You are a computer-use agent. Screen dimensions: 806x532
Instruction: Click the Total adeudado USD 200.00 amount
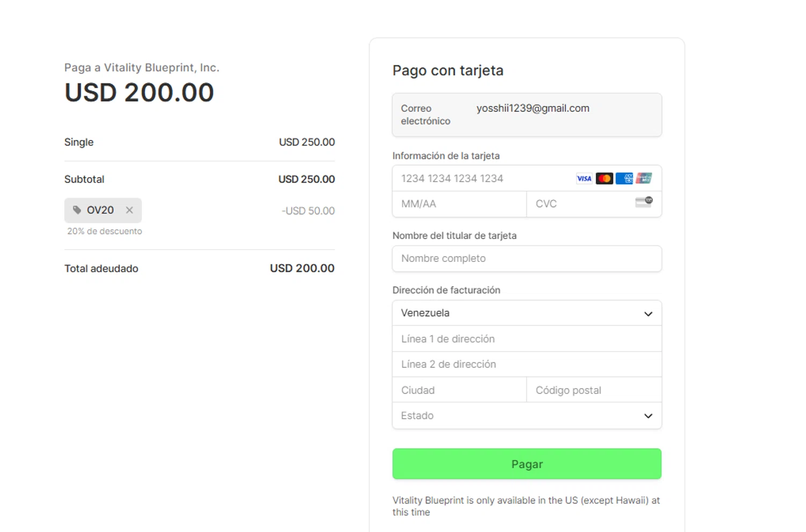[x=302, y=268]
